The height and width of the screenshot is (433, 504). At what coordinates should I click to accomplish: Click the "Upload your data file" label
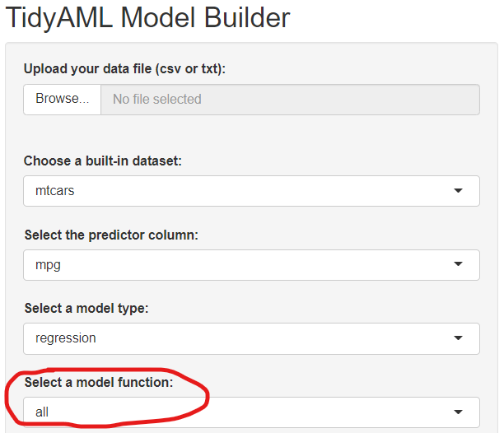point(124,68)
